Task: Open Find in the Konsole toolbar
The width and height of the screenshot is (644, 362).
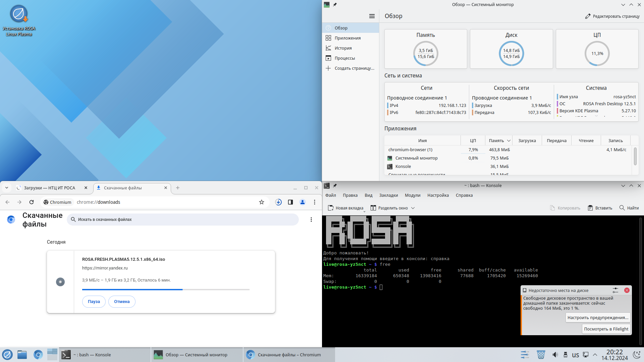Action: point(629,208)
